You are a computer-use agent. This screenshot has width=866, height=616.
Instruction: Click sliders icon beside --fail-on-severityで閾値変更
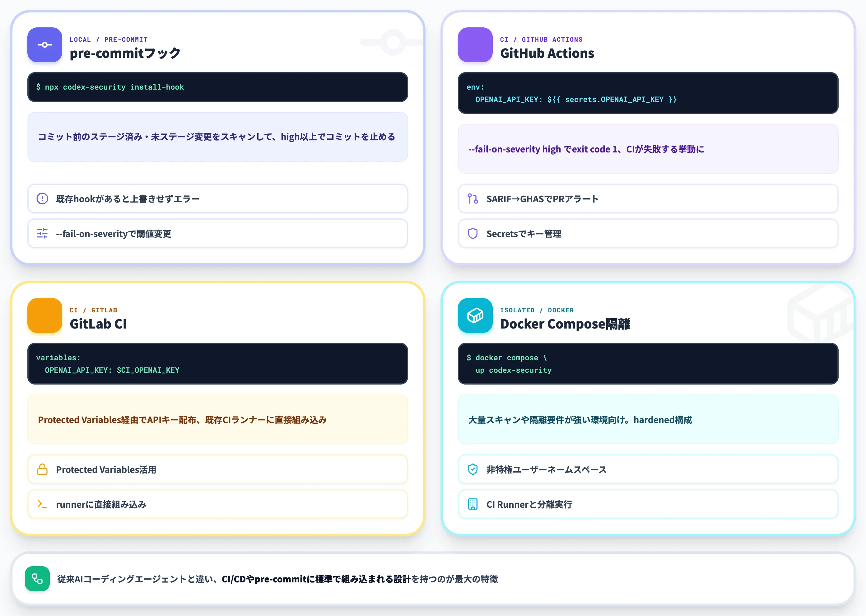(42, 233)
